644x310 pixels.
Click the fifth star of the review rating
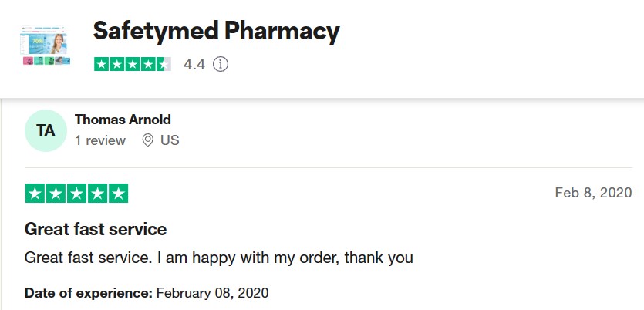(x=118, y=194)
